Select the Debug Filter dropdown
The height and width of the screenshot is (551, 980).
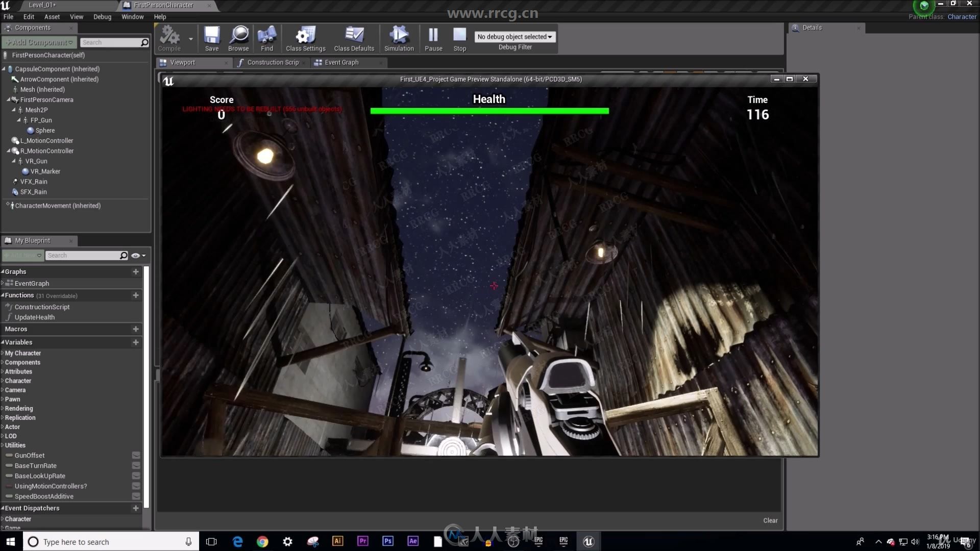click(x=515, y=36)
